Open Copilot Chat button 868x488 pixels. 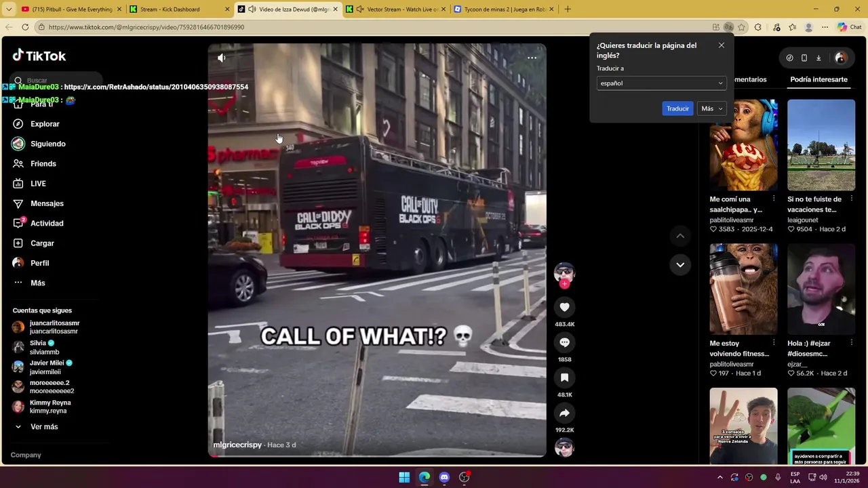pos(850,27)
